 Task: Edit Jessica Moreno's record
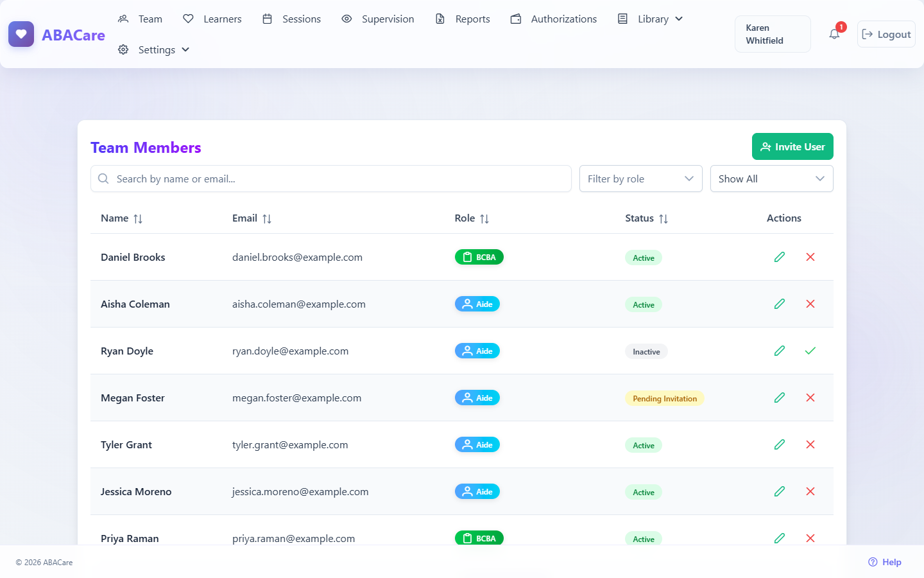[780, 491]
